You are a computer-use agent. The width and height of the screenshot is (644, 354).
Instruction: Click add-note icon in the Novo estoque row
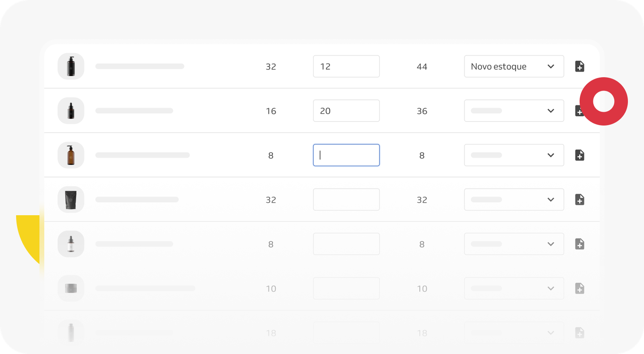click(580, 66)
